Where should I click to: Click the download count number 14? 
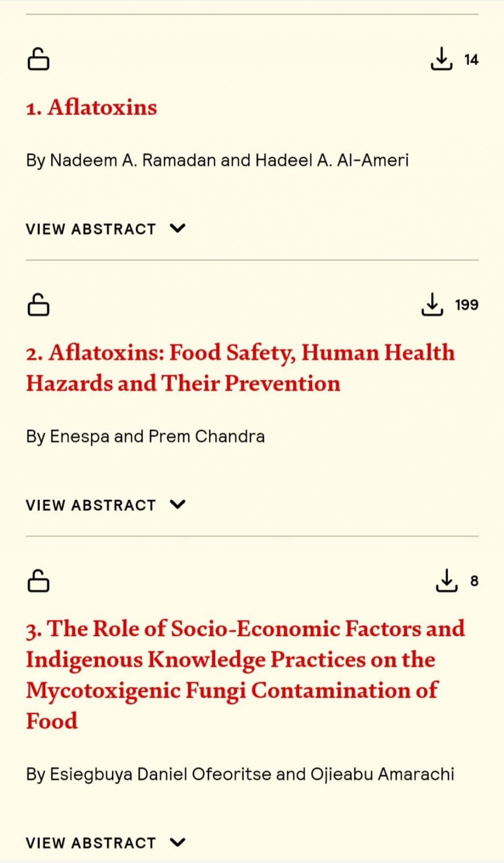point(471,60)
